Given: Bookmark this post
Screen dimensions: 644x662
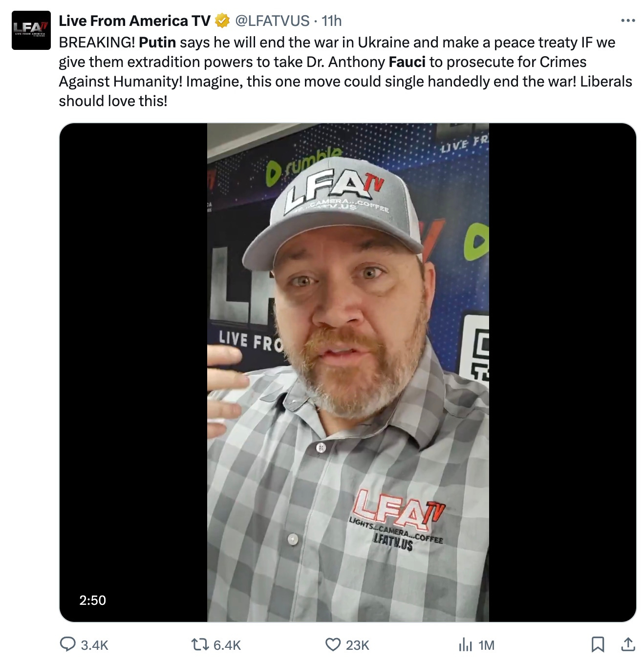Looking at the screenshot, I should pos(598,644).
